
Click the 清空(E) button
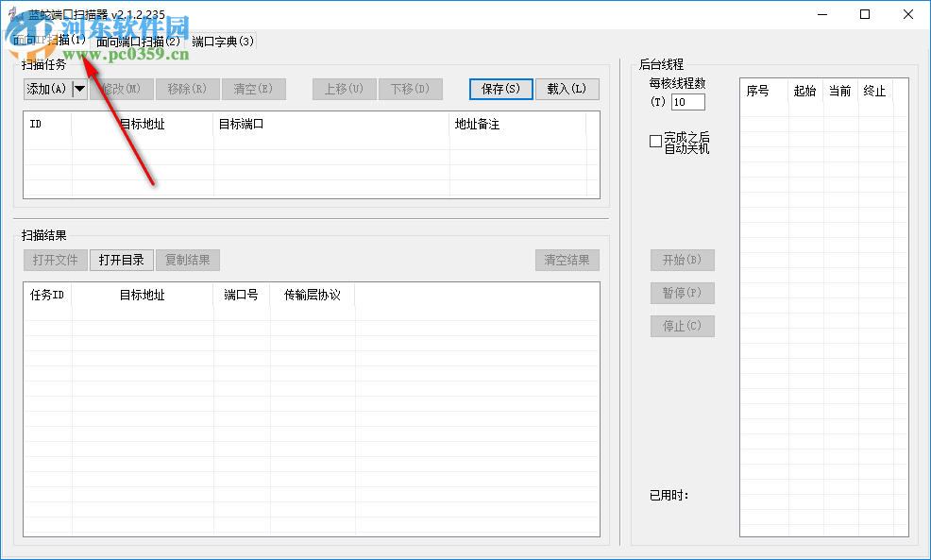click(254, 89)
